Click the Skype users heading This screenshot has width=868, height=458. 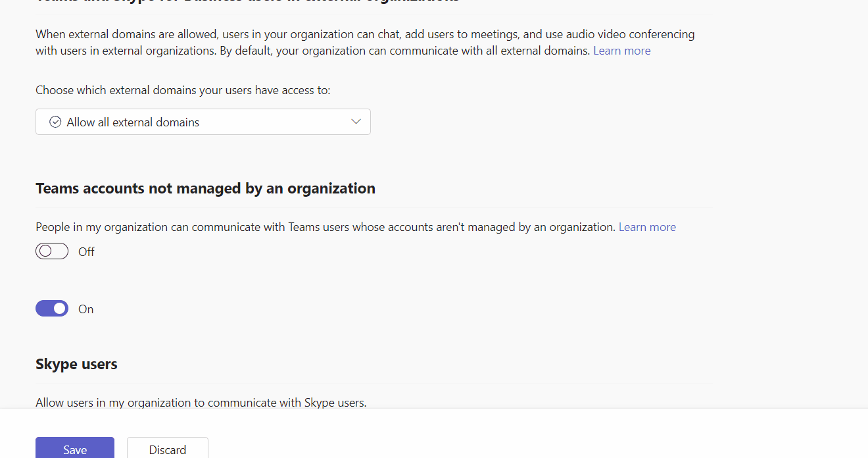click(76, 364)
